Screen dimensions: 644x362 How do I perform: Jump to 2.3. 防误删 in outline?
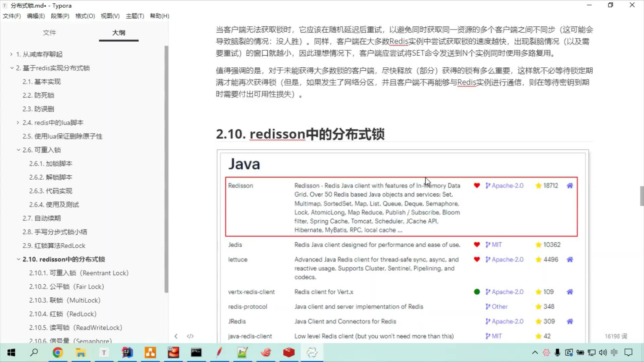tap(38, 109)
